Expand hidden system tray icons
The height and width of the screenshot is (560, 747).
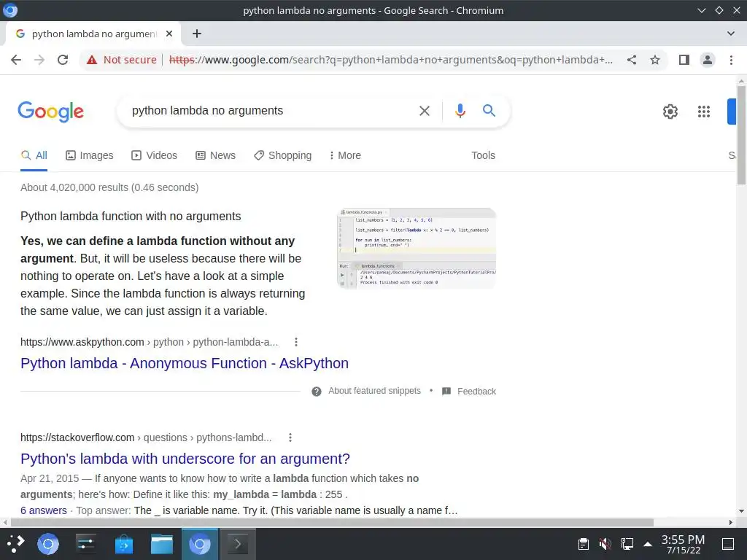coord(648,544)
